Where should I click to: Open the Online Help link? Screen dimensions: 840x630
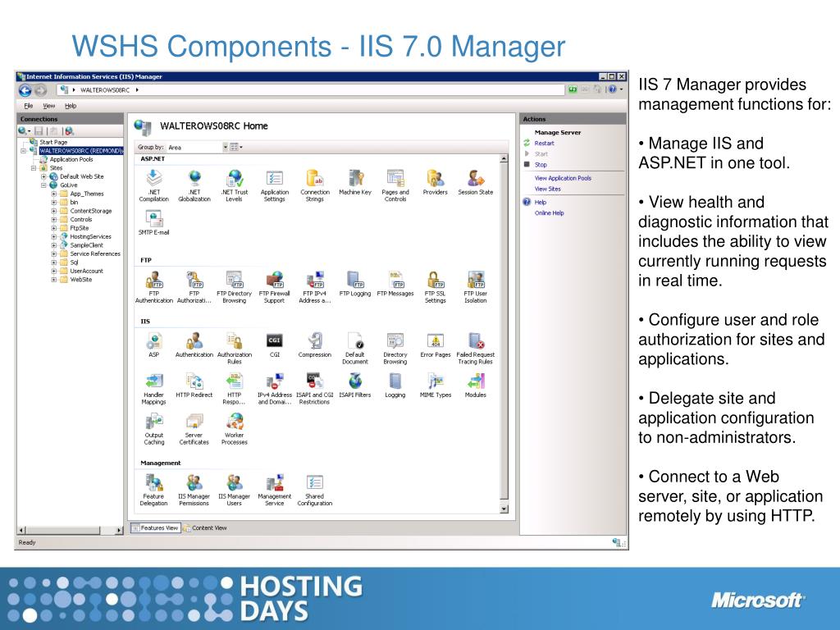[x=549, y=213]
